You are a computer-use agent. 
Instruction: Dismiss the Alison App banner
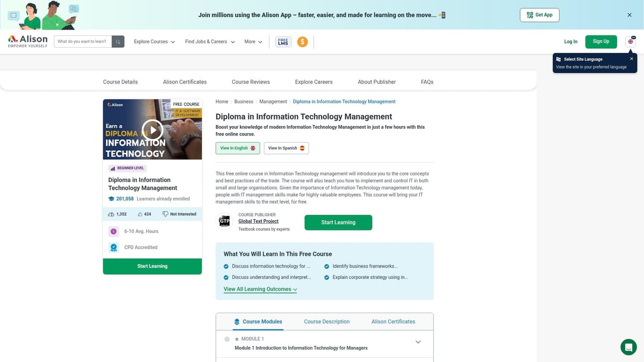pyautogui.click(x=630, y=15)
